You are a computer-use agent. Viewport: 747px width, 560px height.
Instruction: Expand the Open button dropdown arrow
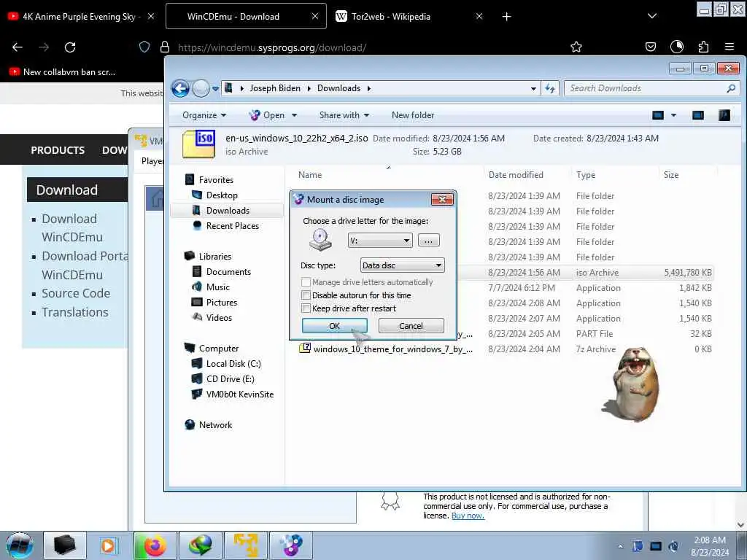tap(294, 115)
